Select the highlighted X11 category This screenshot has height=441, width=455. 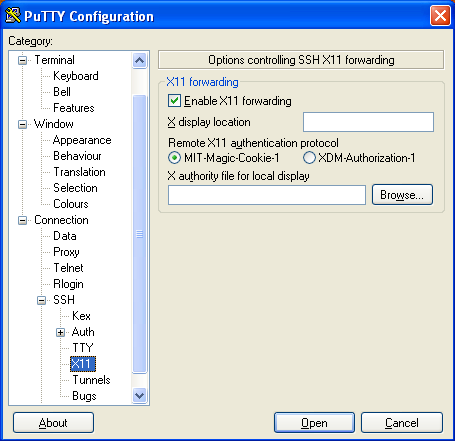[x=83, y=364]
